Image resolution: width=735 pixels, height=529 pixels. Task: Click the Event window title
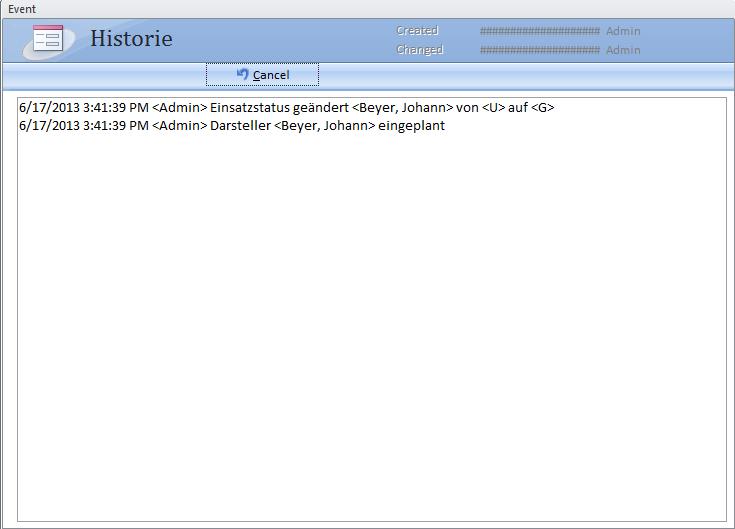(22, 9)
